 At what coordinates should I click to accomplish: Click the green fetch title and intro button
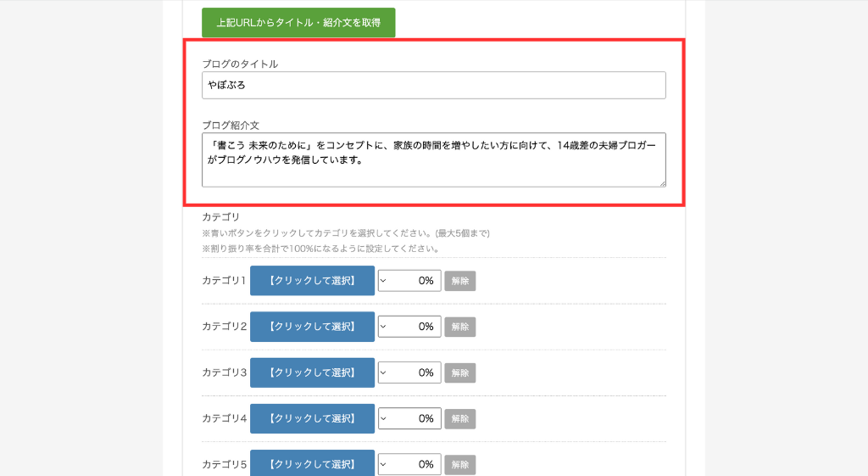[298, 23]
